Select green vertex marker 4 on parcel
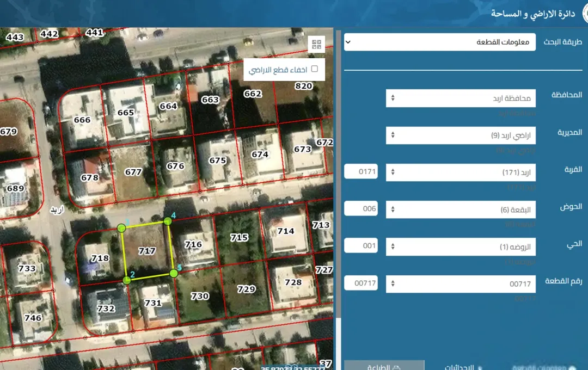 168,221
